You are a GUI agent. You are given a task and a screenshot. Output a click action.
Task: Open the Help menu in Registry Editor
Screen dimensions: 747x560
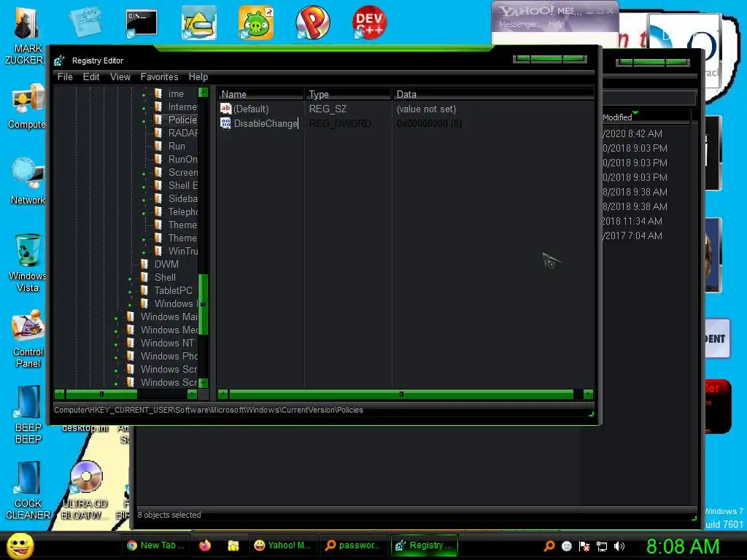198,77
